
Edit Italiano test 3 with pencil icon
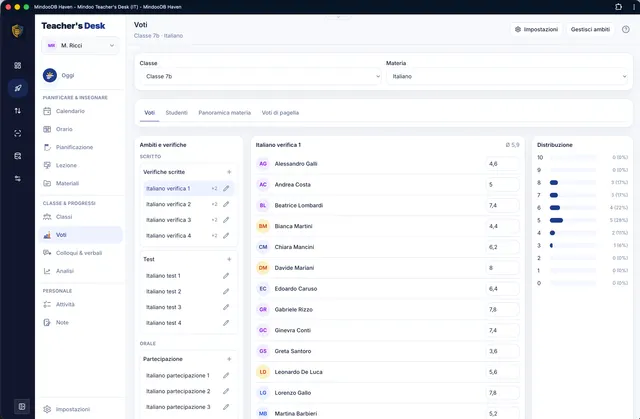tap(226, 307)
